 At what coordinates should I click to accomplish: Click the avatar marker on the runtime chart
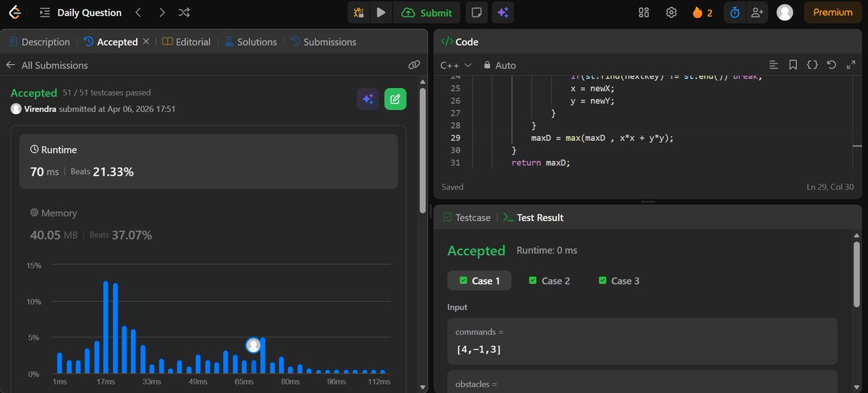253,345
